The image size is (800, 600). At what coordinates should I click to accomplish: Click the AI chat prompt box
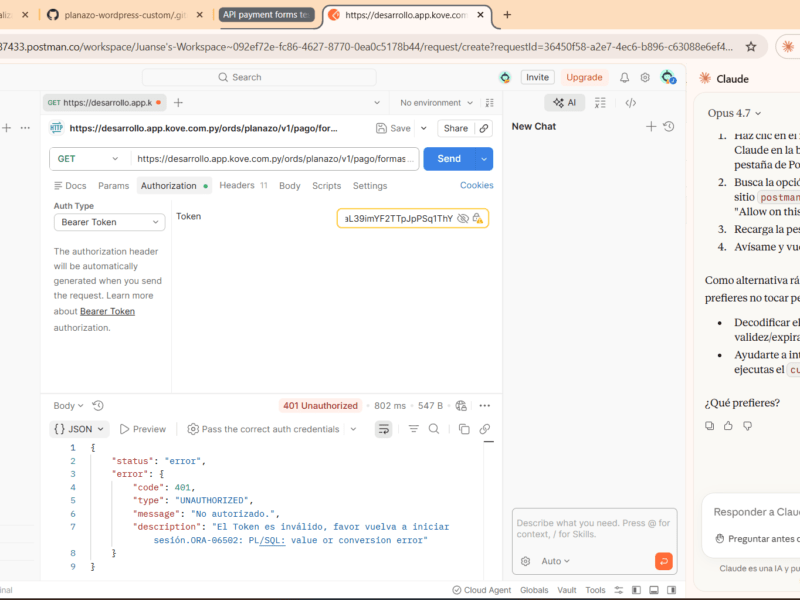coord(594,529)
